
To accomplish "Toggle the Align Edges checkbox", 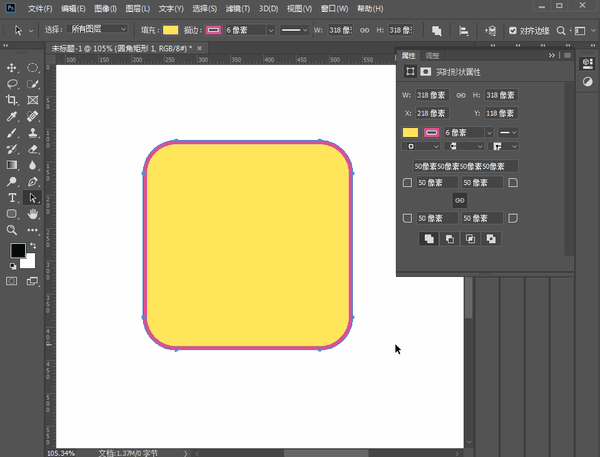I will (x=513, y=31).
